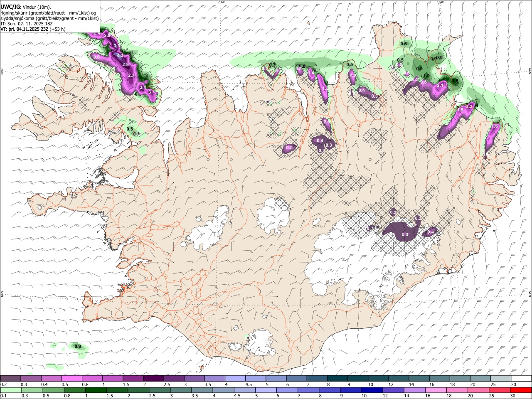Click the '2.1' snowfall value in the northeast
The width and height of the screenshot is (532, 399).
[x=441, y=85]
